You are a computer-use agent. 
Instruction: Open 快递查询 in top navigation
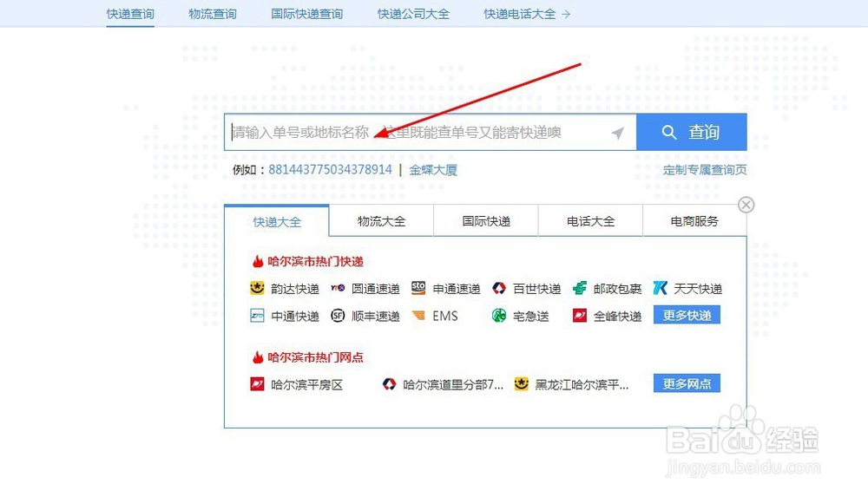(x=130, y=14)
